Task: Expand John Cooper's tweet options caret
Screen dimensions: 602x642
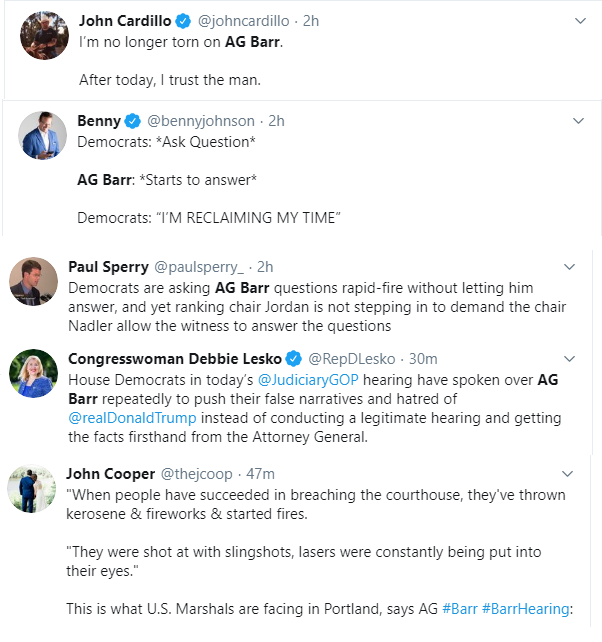Action: pyautogui.click(x=570, y=473)
